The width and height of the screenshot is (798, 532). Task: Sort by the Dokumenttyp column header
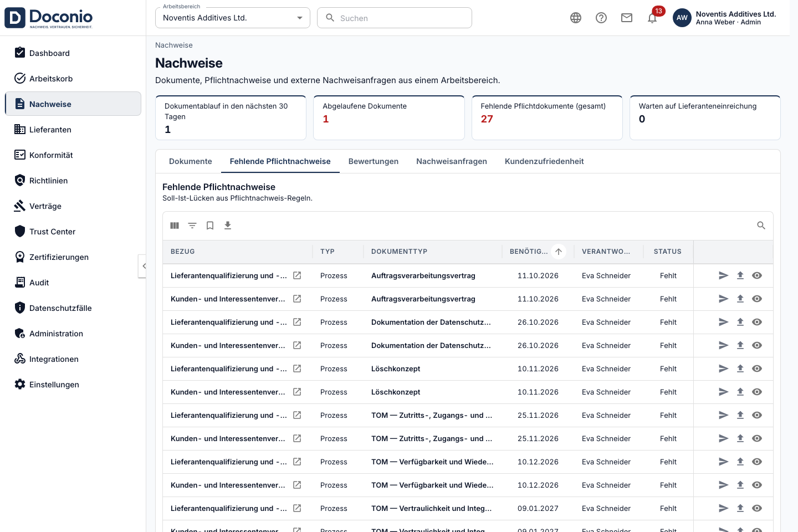point(399,252)
